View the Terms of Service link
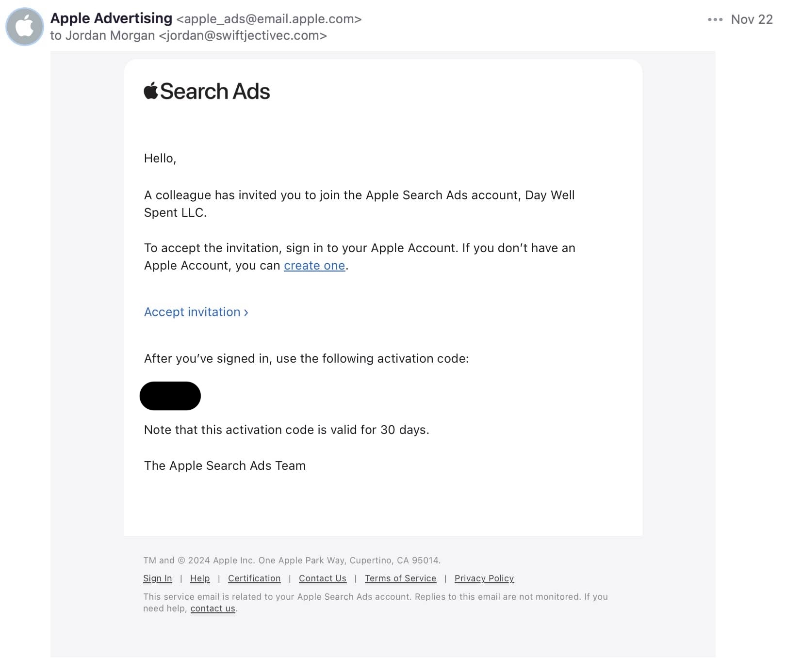This screenshot has height=672, width=786. (x=400, y=578)
